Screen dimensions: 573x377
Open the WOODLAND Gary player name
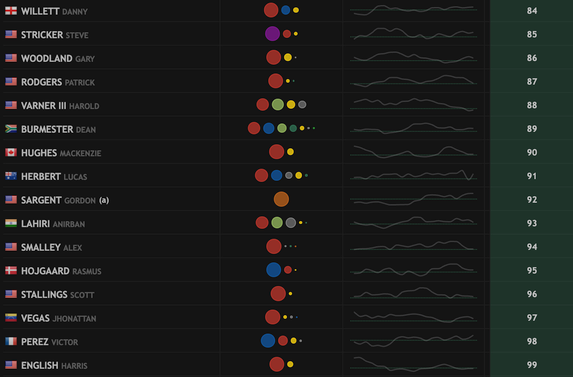pyautogui.click(x=58, y=58)
